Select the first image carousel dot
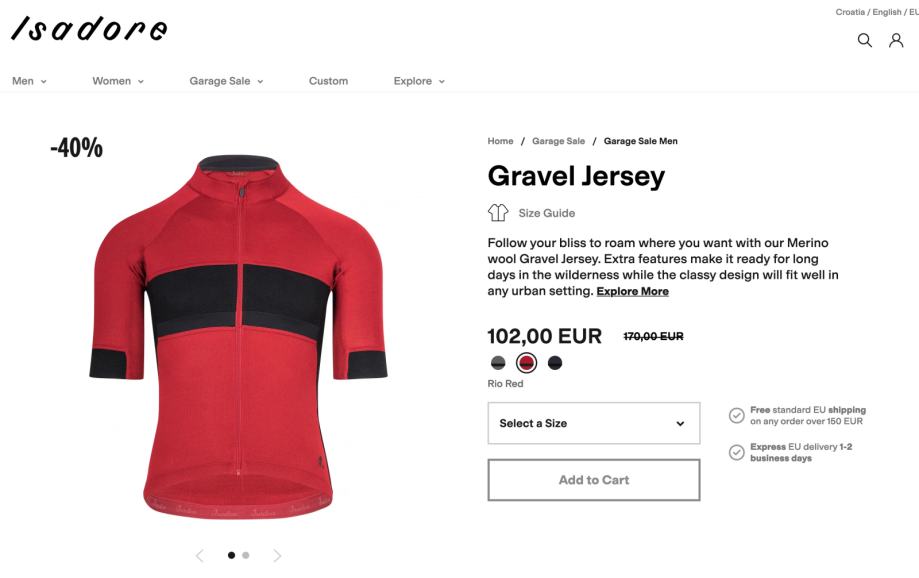Screen dimensions: 919x578 click(x=232, y=555)
